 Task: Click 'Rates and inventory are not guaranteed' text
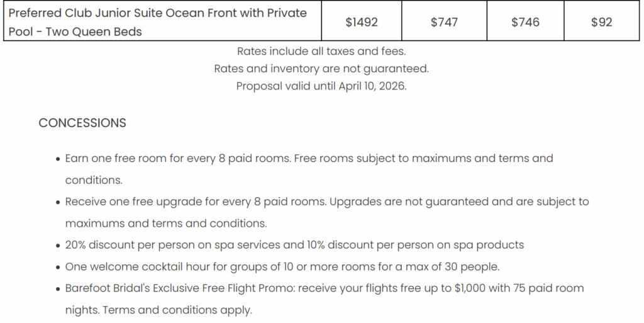[321, 69]
